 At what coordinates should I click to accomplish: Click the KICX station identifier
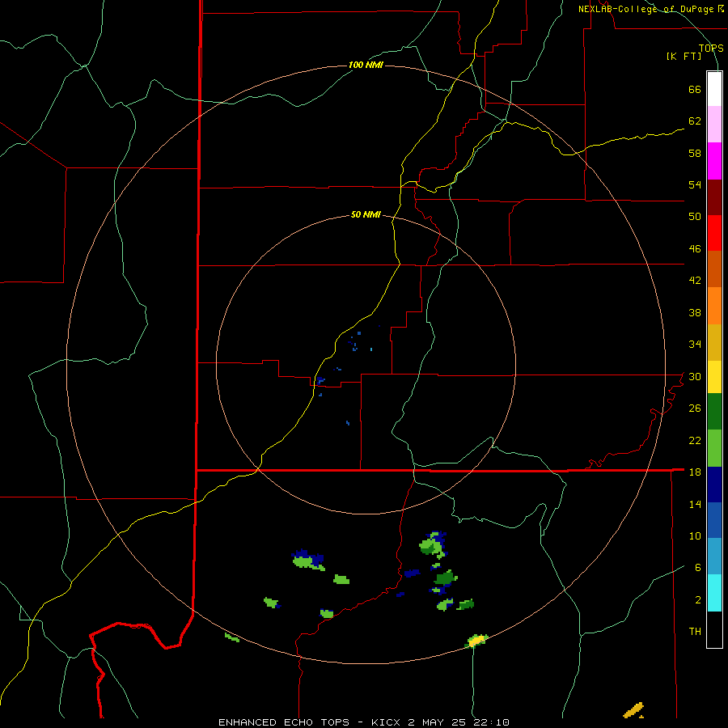click(x=385, y=722)
